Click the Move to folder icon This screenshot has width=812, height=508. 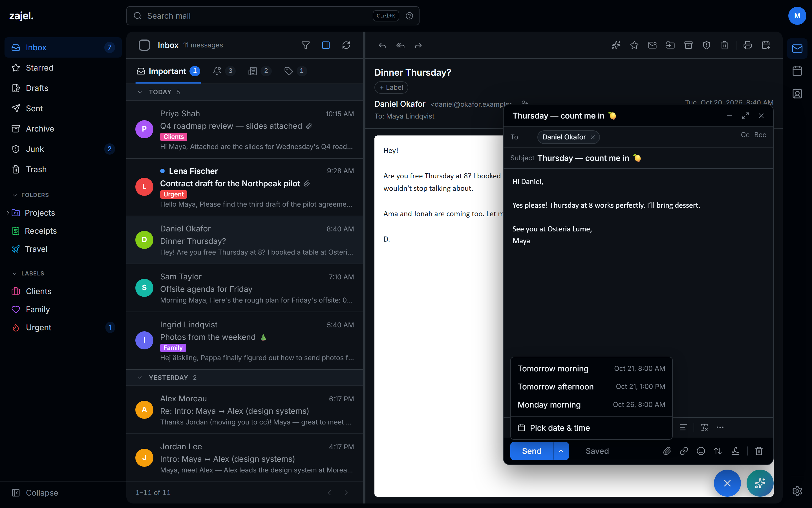(x=670, y=45)
